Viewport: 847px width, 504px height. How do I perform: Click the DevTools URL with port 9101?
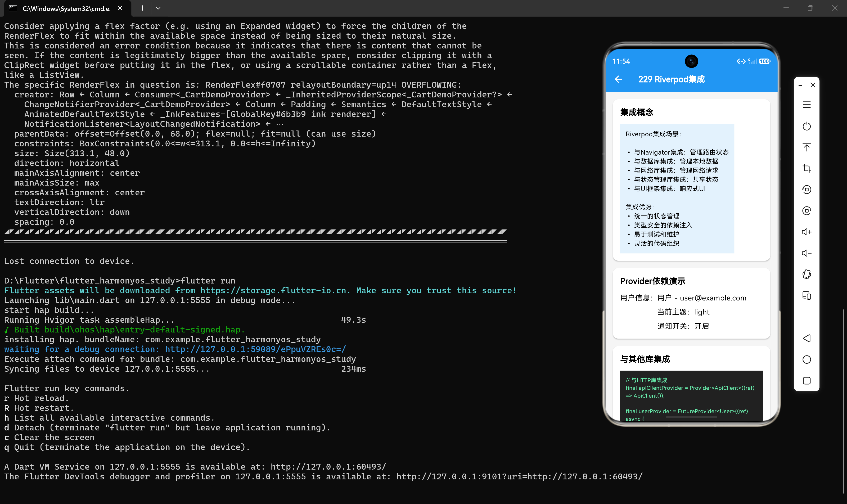pos(520,476)
